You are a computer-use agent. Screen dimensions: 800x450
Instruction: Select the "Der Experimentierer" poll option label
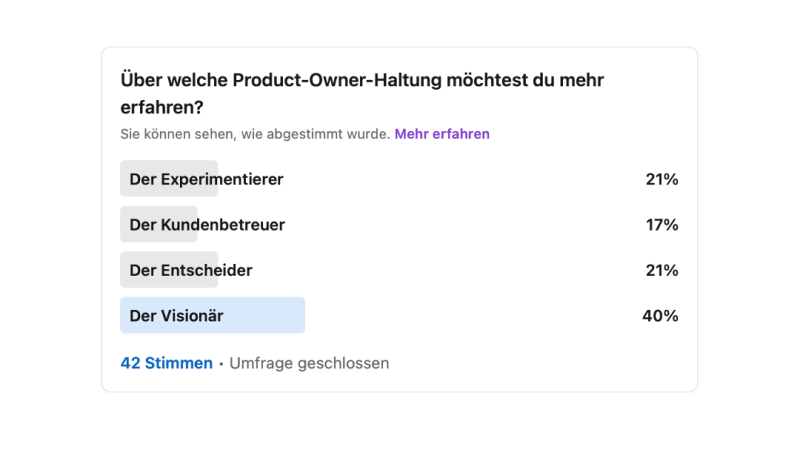pos(206,180)
